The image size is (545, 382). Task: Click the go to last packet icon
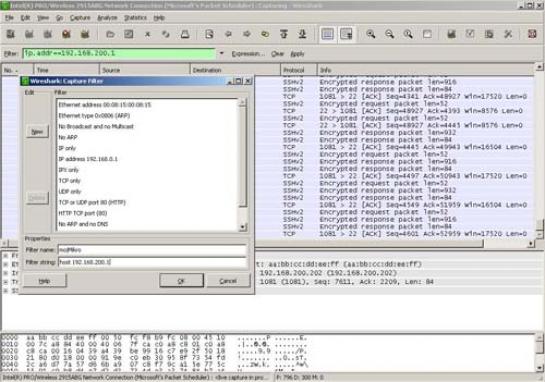pos(302,34)
